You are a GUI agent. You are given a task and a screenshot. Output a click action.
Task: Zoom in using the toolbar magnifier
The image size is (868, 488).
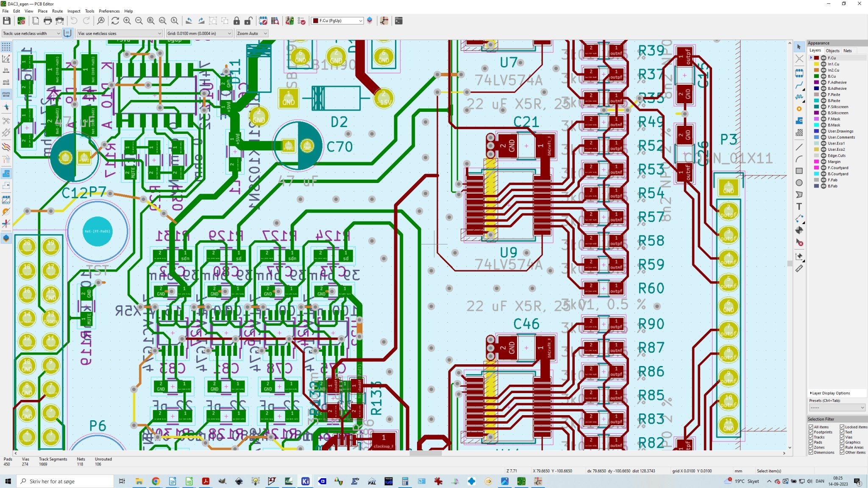pyautogui.click(x=127, y=21)
